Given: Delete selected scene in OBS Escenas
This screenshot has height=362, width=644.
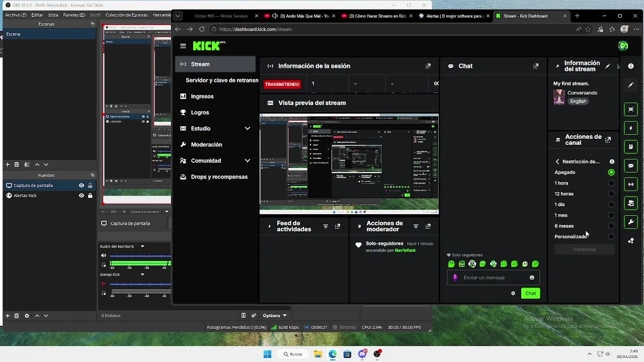Looking at the screenshot, I should pyautogui.click(x=17, y=164).
